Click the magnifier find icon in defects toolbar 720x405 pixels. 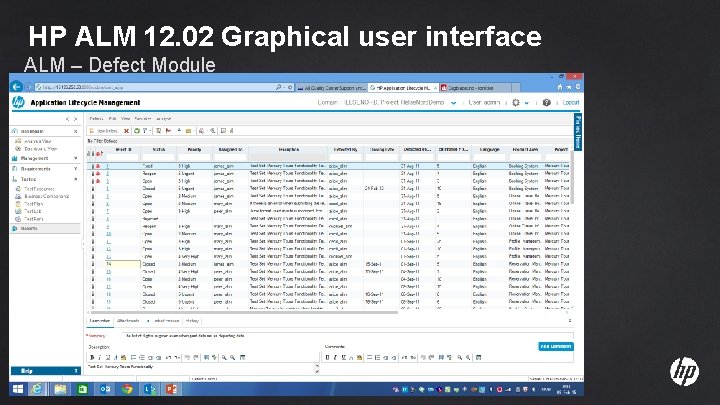(213, 131)
